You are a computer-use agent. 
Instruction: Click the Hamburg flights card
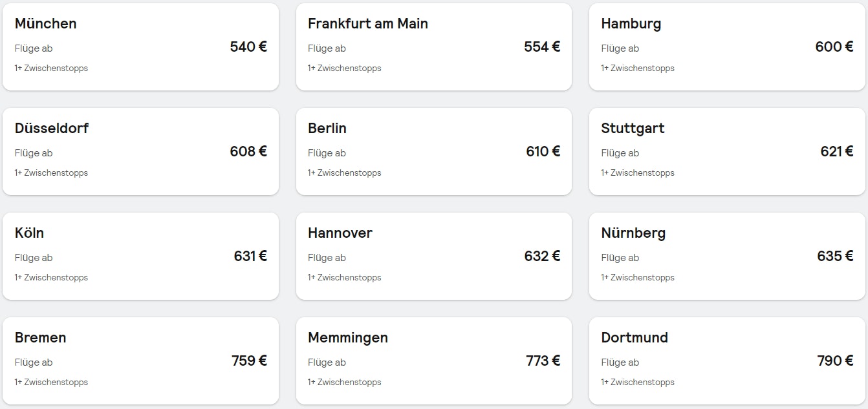tap(726, 45)
